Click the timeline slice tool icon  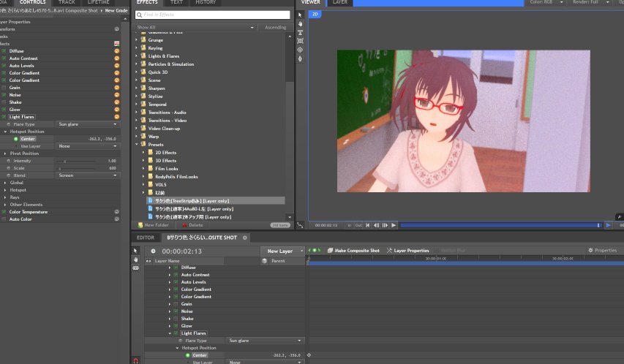pos(135,268)
